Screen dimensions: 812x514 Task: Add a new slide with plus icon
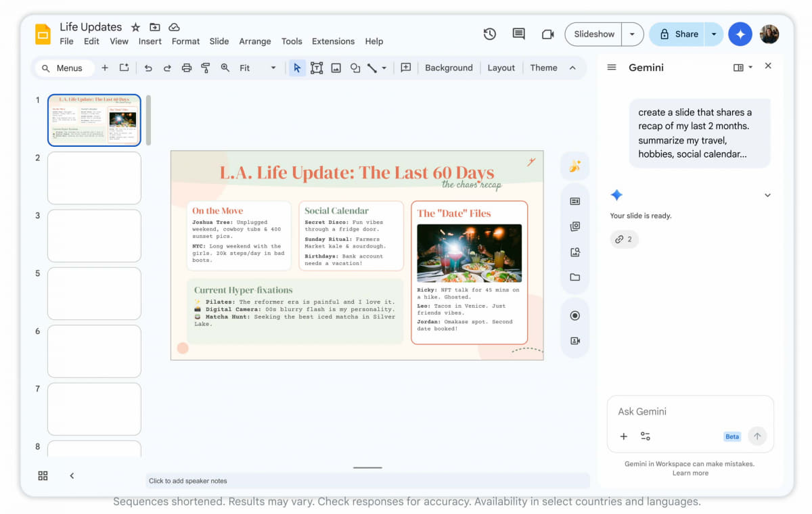pyautogui.click(x=105, y=68)
